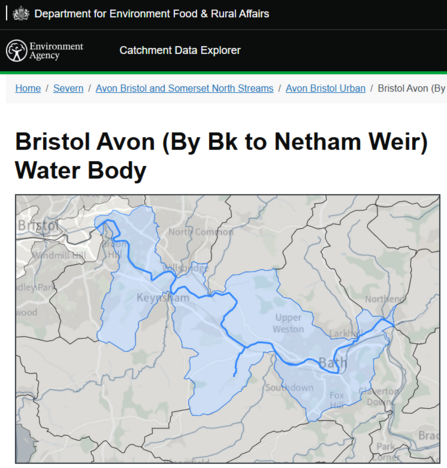
Task: Click Upper Weston area of highlighted catchment
Action: click(288, 323)
